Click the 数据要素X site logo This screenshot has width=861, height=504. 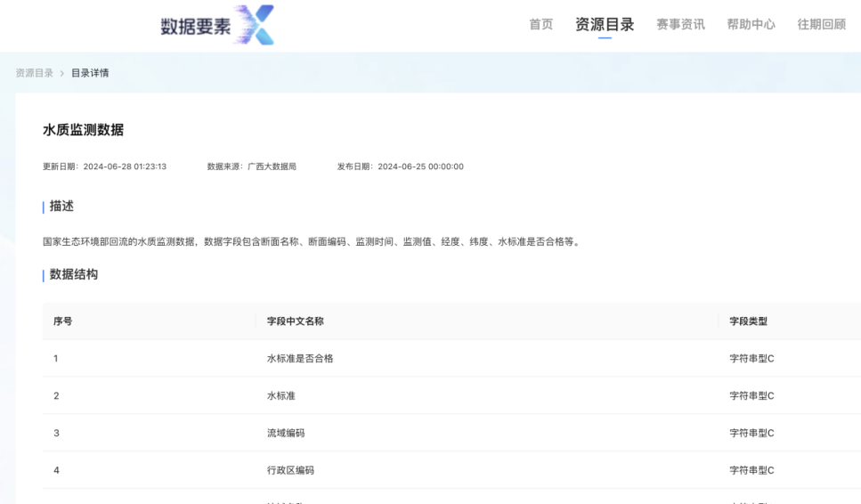(217, 25)
